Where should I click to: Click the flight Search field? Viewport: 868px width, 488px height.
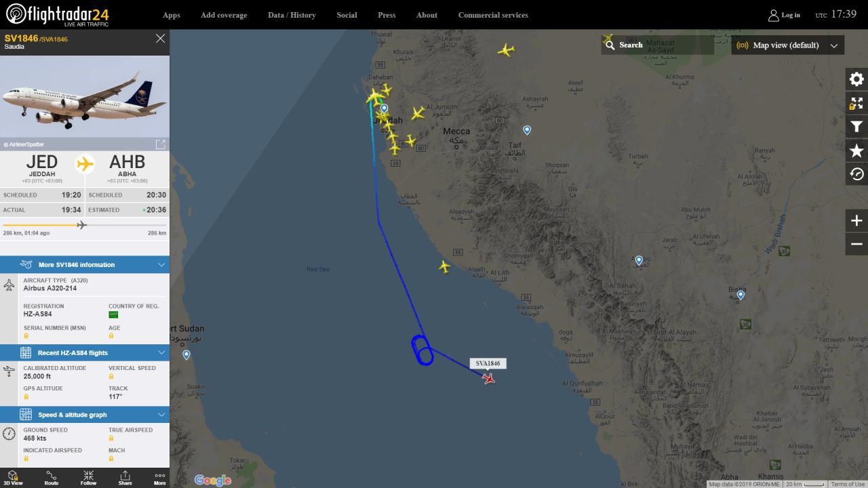pyautogui.click(x=658, y=45)
